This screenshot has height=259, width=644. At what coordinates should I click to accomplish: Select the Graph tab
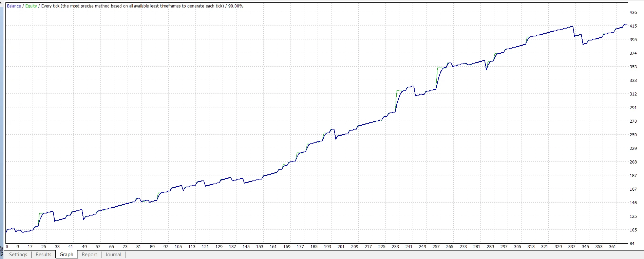[x=67, y=255]
